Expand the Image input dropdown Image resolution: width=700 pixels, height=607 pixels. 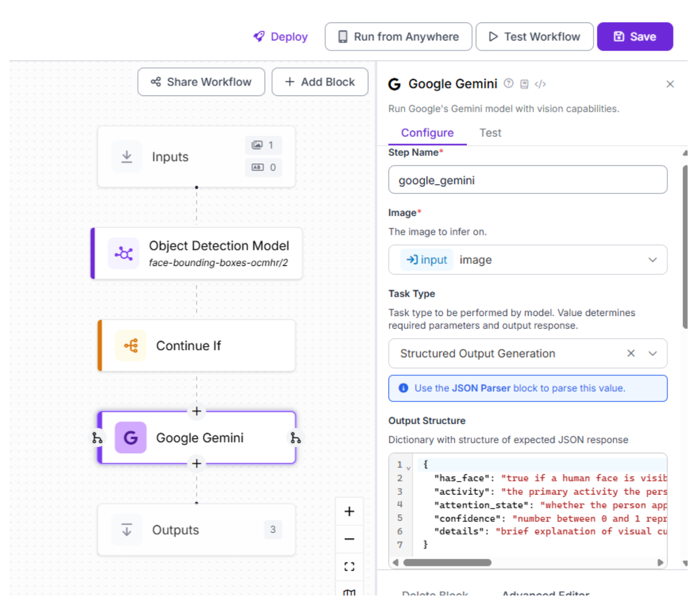point(652,260)
